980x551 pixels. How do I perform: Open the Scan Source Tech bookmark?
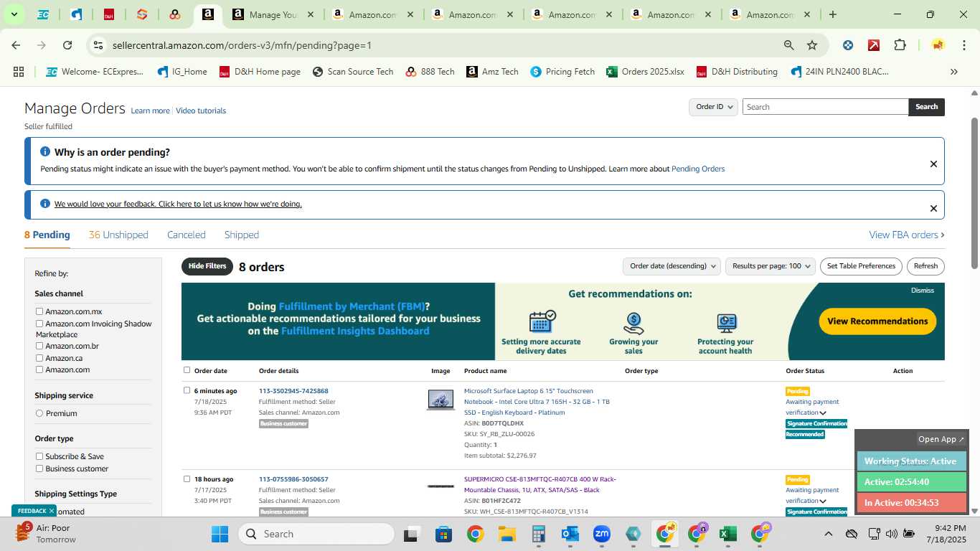tap(353, 72)
